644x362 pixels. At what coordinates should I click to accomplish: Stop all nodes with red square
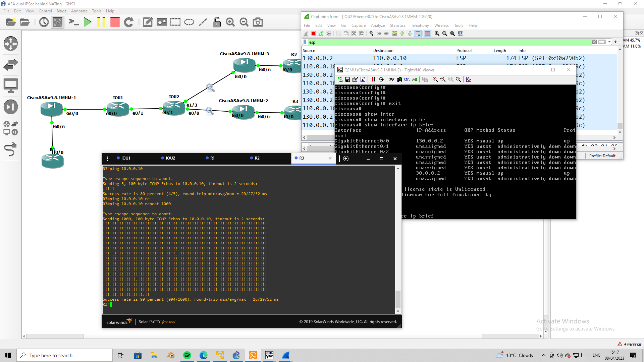coord(115,22)
